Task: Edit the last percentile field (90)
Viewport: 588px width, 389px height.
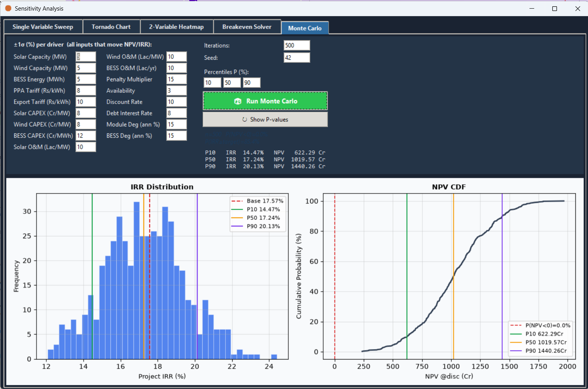Action: [x=251, y=82]
